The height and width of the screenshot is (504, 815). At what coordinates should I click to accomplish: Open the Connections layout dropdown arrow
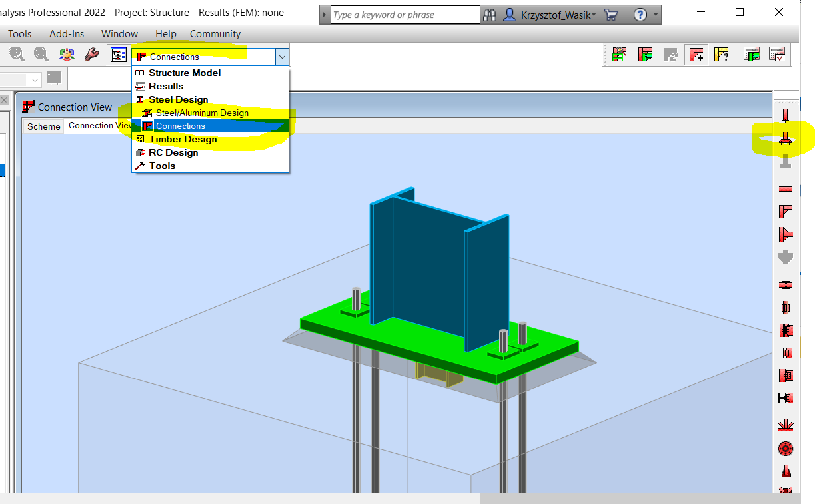[282, 57]
